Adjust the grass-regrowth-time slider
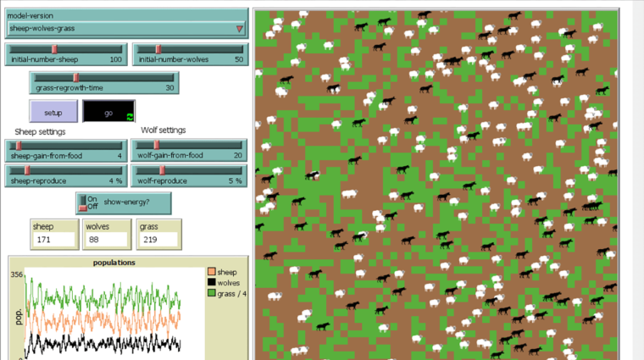The height and width of the screenshot is (360, 644). [104, 82]
